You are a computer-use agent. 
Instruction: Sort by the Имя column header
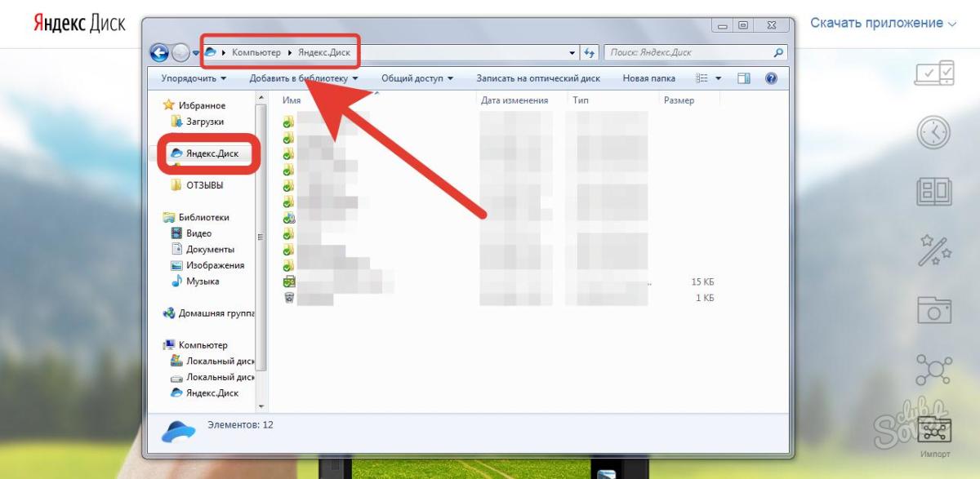pos(292,100)
